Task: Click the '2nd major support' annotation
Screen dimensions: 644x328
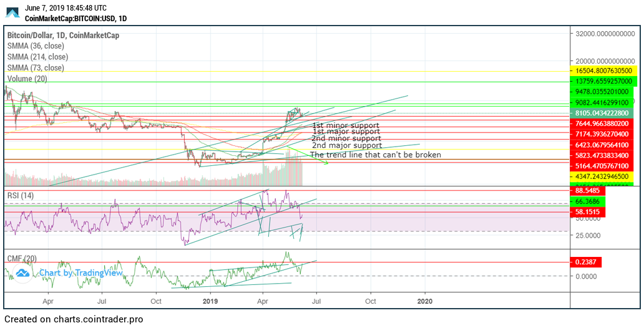Action: (347, 145)
